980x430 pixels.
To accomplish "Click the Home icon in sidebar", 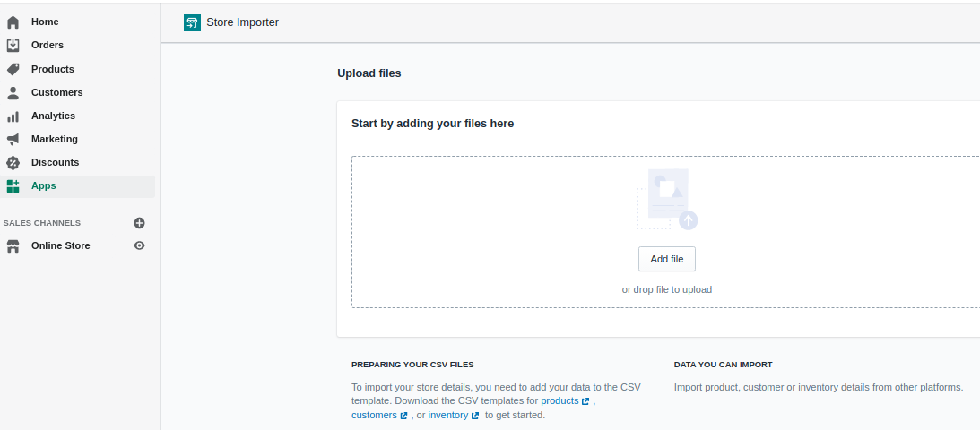I will point(13,21).
